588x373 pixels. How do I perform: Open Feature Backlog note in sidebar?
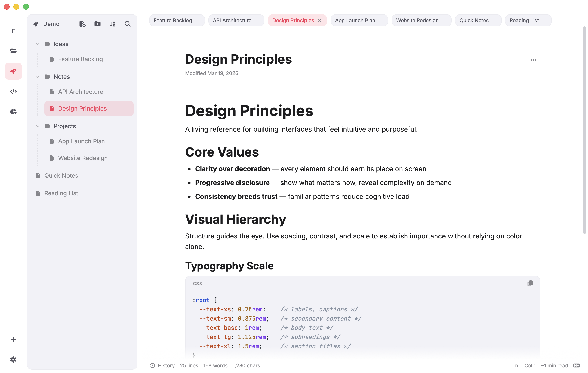pyautogui.click(x=89, y=59)
